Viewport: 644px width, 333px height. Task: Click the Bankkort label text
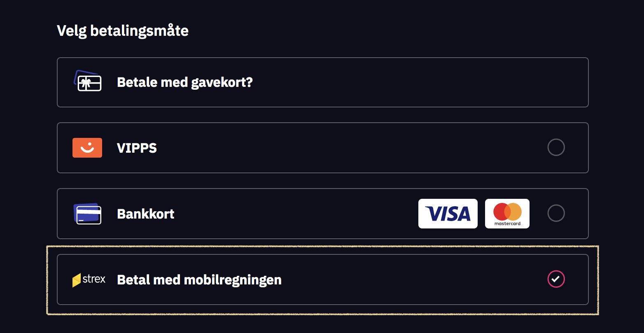tap(146, 214)
